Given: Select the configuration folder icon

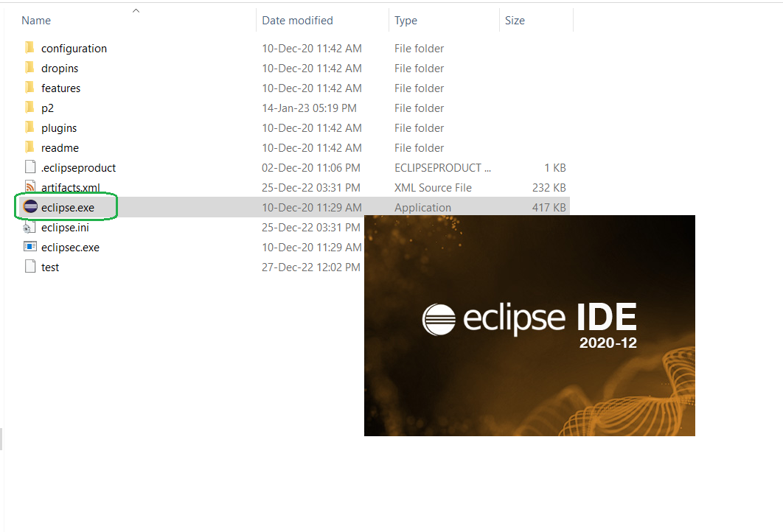Looking at the screenshot, I should (x=30, y=48).
